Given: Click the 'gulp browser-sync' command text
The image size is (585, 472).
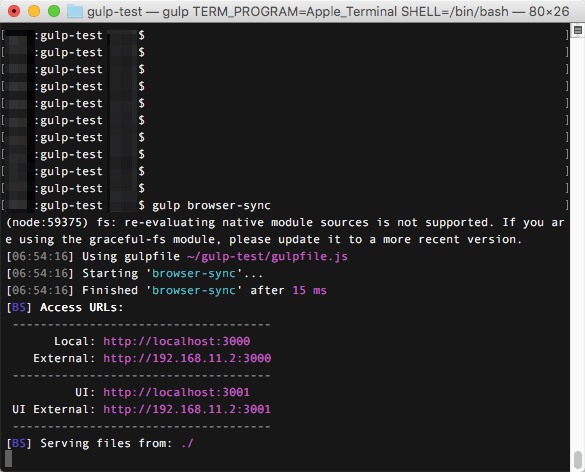Looking at the screenshot, I should pyautogui.click(x=211, y=206).
